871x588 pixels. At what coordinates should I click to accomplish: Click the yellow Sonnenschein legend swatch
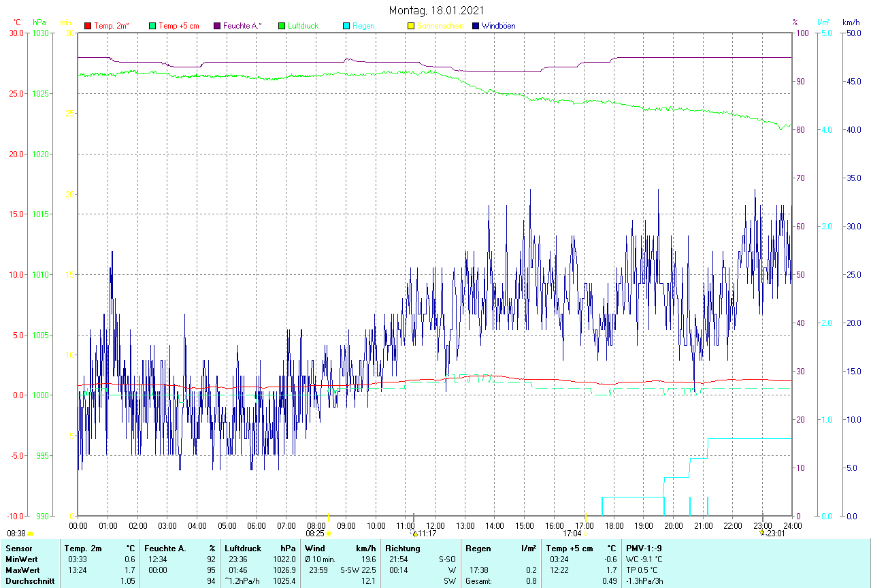411,26
